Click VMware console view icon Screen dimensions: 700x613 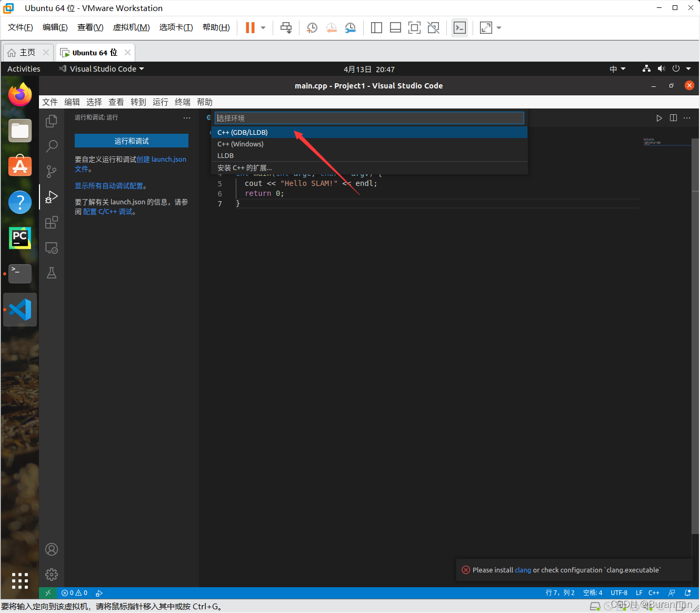459,28
